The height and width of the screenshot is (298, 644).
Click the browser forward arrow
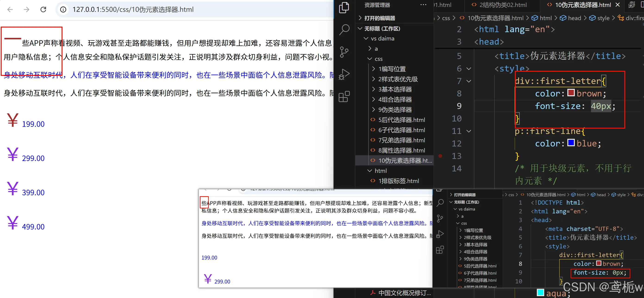pos(26,9)
